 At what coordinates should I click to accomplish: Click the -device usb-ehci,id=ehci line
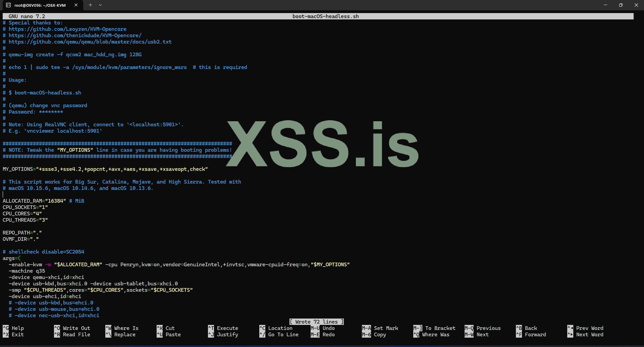pos(45,296)
